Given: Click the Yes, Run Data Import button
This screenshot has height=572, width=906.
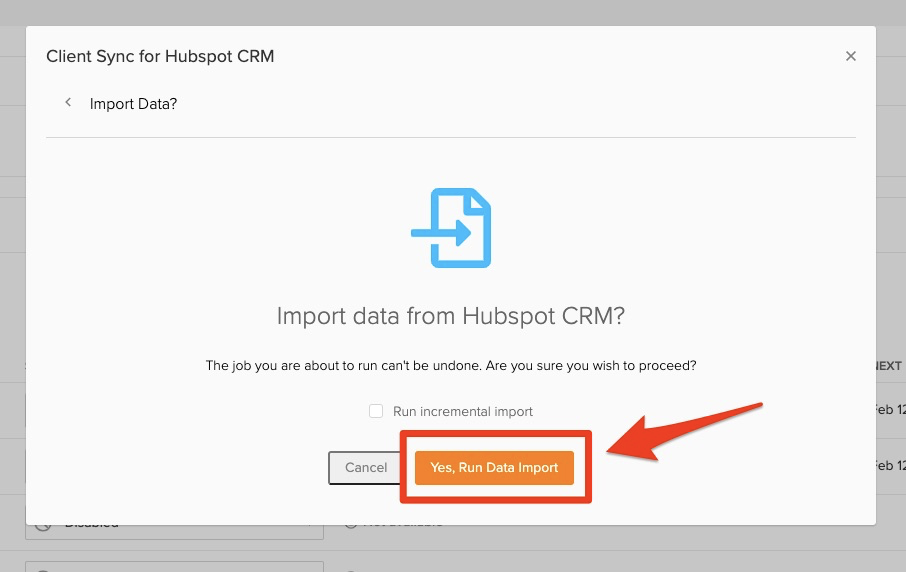Looking at the screenshot, I should point(494,467).
